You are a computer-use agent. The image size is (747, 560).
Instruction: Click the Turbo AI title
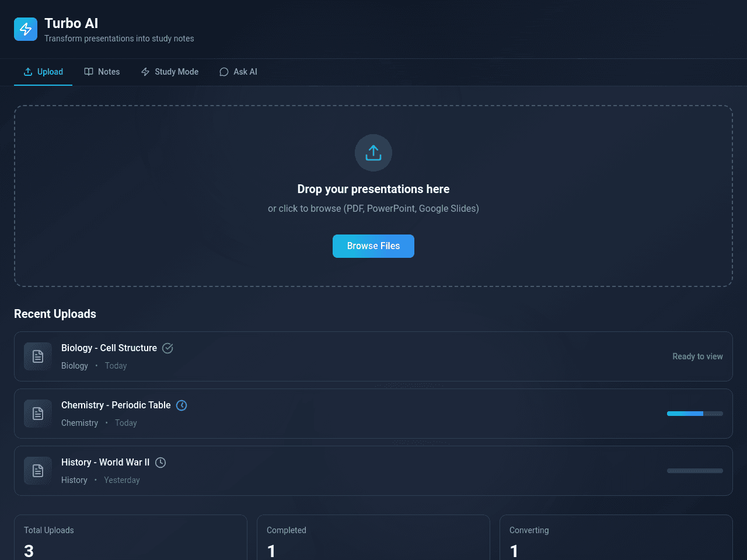[71, 23]
